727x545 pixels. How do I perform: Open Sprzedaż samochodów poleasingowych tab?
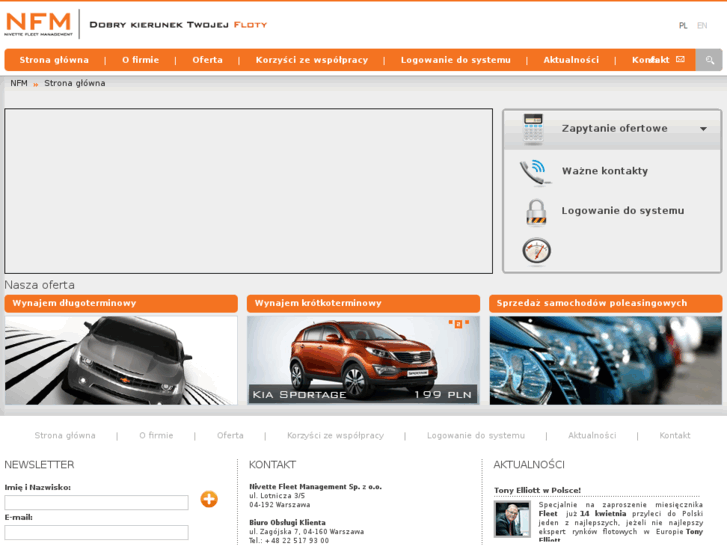coord(606,303)
